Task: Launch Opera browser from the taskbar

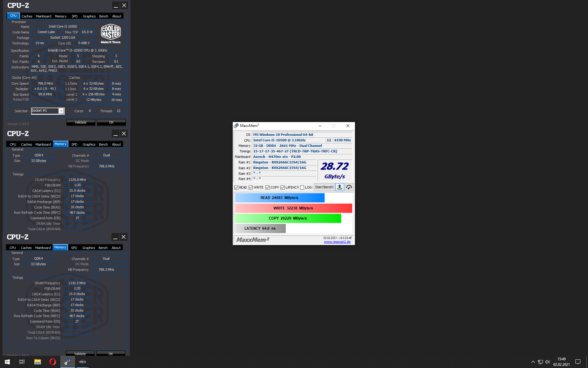Action: pos(52,362)
